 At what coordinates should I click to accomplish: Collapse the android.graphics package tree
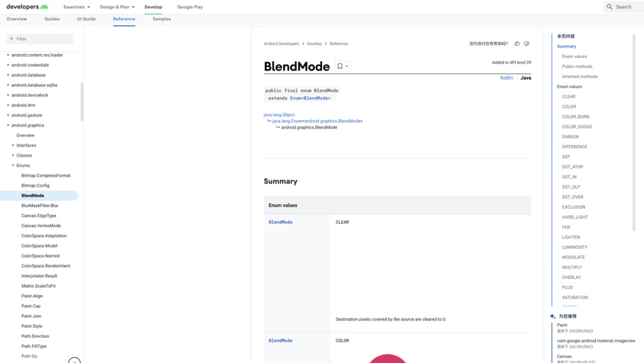tap(8, 125)
